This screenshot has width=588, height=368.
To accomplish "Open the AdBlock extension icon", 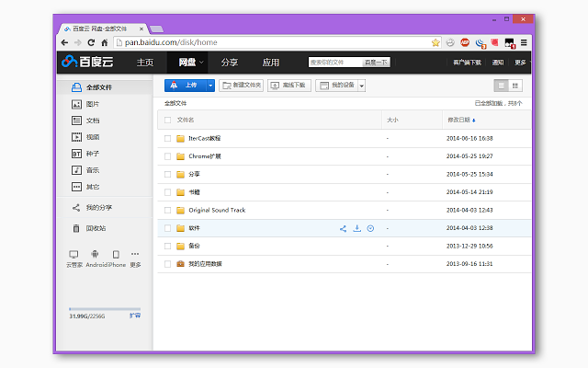I will click(x=465, y=43).
